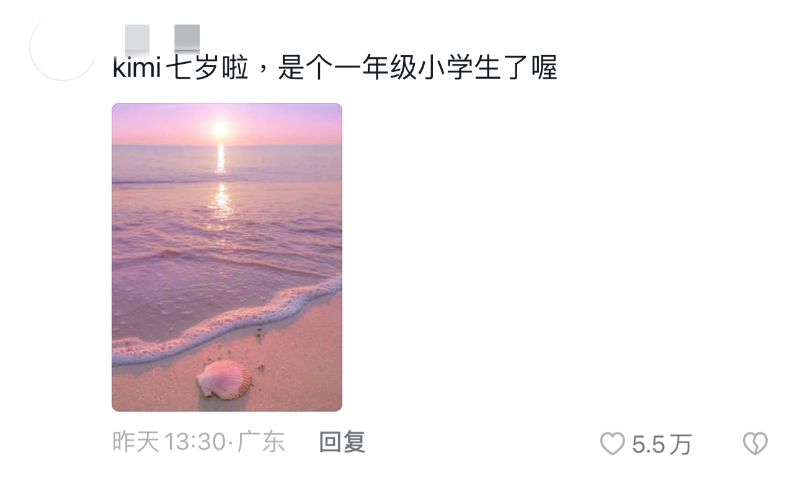Tap the 广东 location label
800x486 pixels.
pyautogui.click(x=261, y=442)
